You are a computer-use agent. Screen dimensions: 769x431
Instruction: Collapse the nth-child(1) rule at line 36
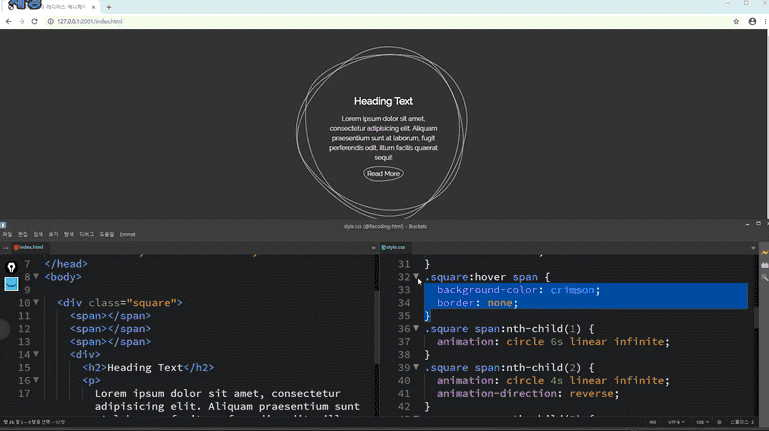[x=417, y=329]
